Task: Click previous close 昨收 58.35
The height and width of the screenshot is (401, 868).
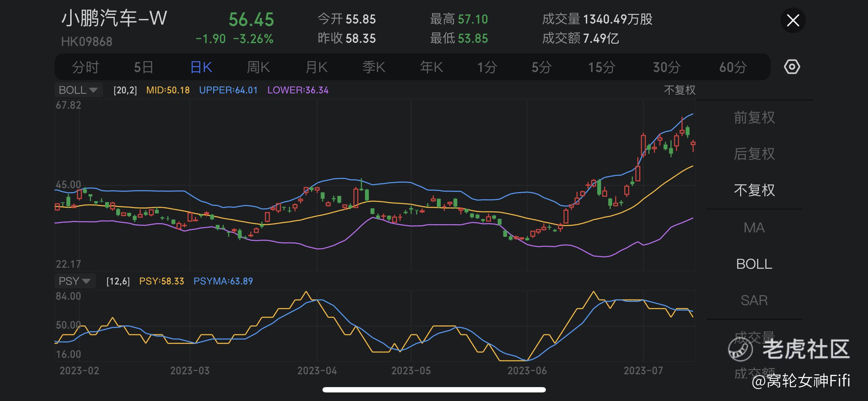Action: click(x=347, y=38)
